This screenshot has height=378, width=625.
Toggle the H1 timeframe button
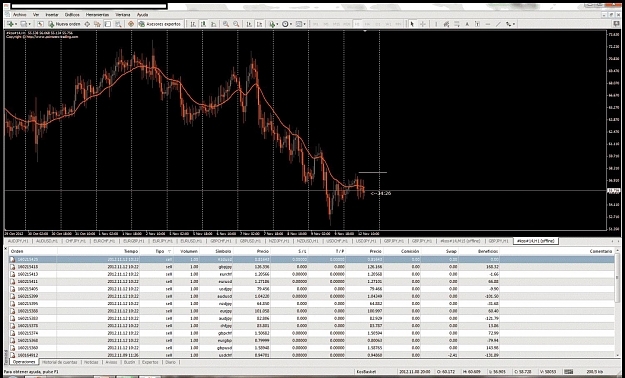(x=357, y=24)
